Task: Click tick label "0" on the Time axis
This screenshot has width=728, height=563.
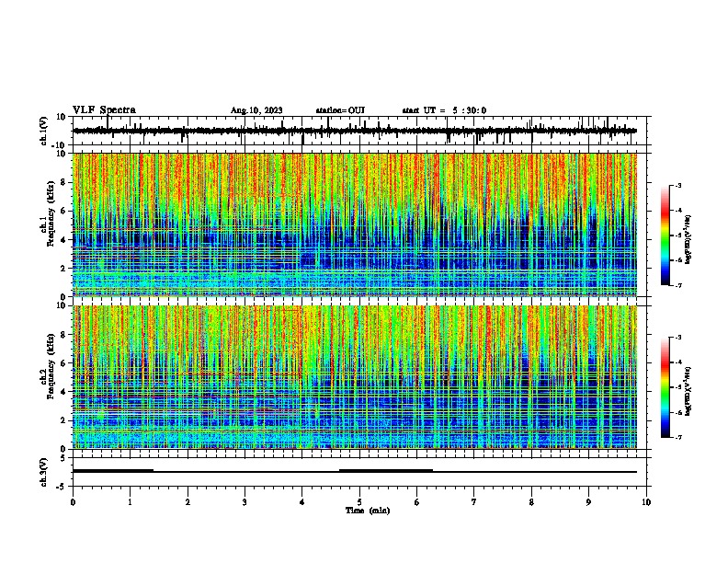Action: click(73, 502)
